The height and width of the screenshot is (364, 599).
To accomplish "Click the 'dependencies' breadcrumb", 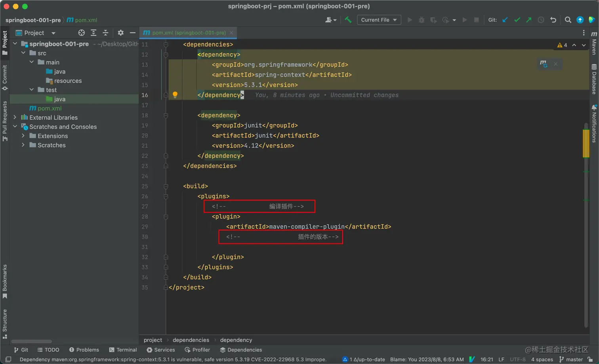I will point(191,340).
